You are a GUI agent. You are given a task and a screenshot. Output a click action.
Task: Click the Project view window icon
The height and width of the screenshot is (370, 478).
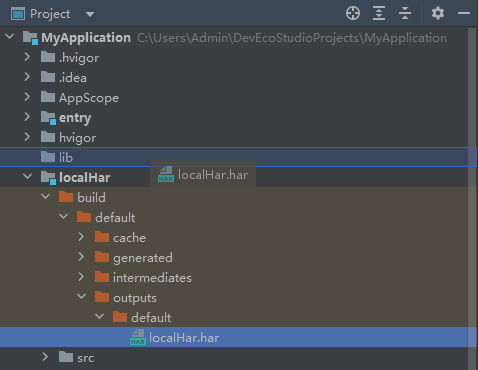pos(18,14)
